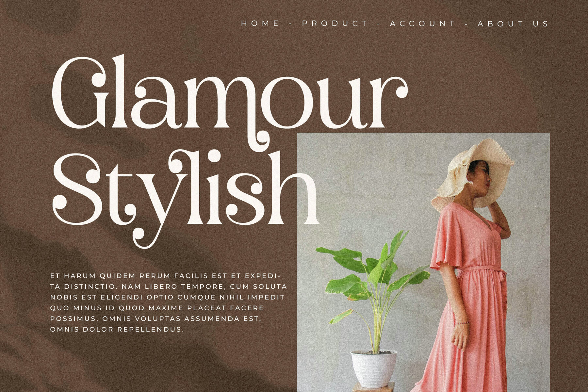Open the ACCOUNT menu item

[422, 24]
